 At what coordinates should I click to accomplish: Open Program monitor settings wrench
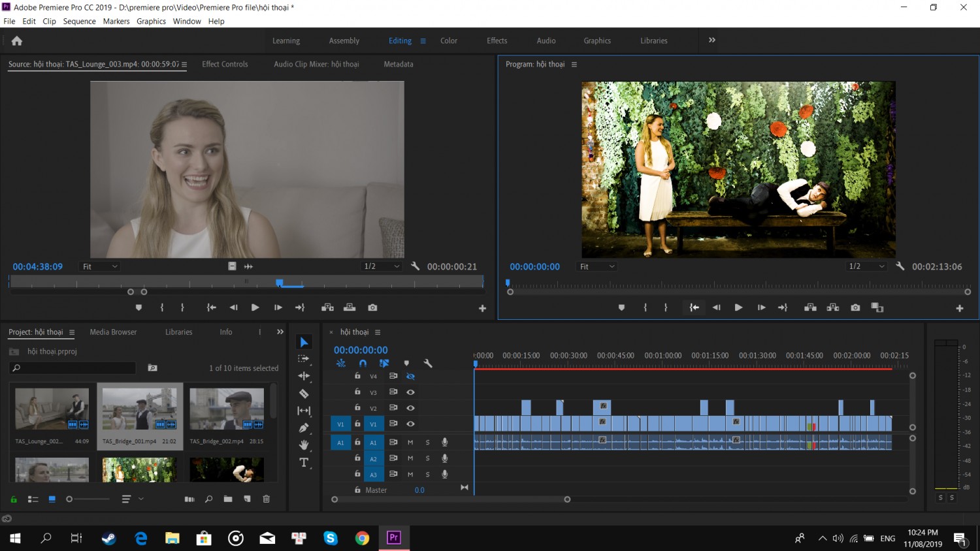[900, 266]
